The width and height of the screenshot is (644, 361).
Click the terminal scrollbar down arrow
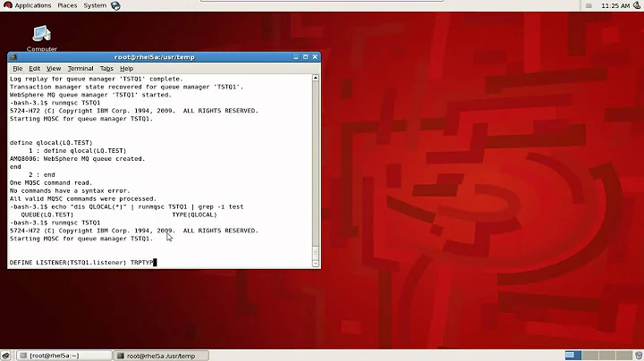tap(316, 264)
